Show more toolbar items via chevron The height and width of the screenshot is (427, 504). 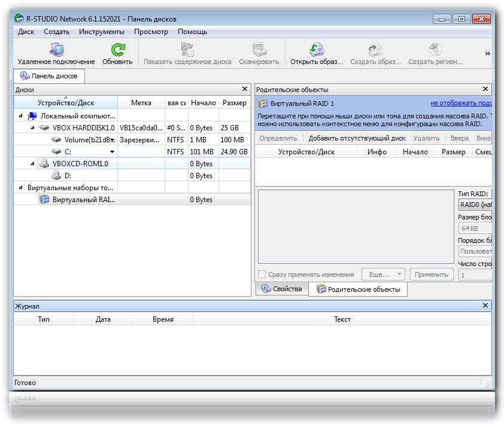coord(487,54)
